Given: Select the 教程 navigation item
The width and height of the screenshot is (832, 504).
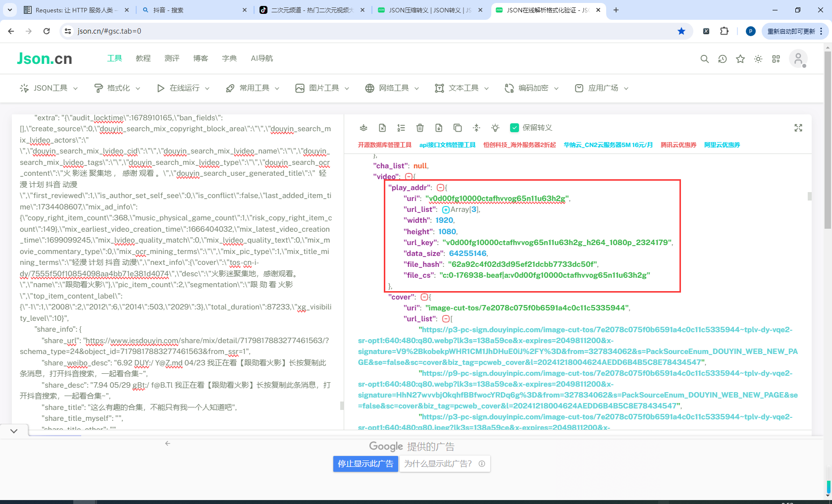Looking at the screenshot, I should point(143,58).
